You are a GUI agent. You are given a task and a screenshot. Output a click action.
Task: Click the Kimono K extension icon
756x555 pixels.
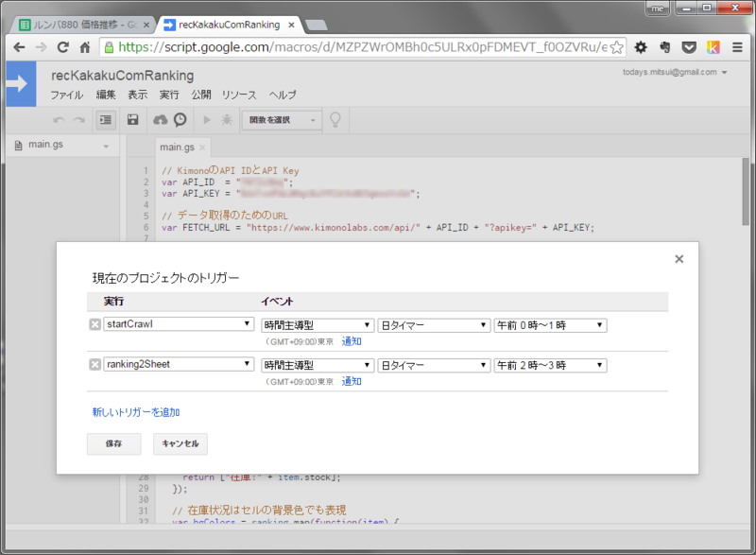[713, 47]
